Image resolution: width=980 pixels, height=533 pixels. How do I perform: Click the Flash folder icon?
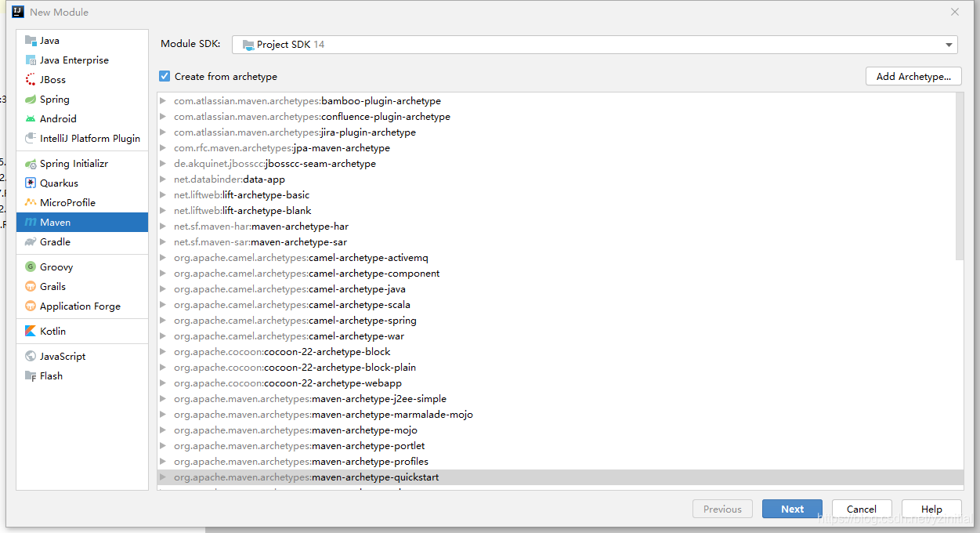tap(31, 376)
